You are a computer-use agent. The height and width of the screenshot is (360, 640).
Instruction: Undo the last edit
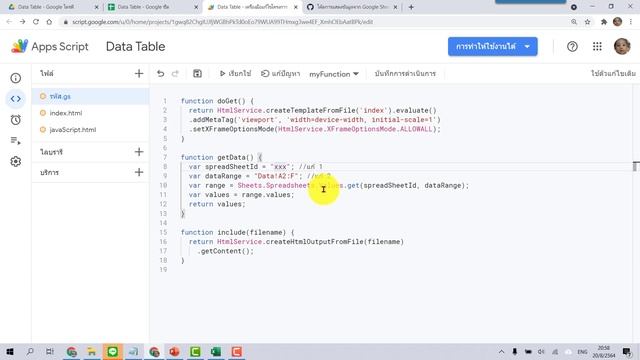pos(160,73)
